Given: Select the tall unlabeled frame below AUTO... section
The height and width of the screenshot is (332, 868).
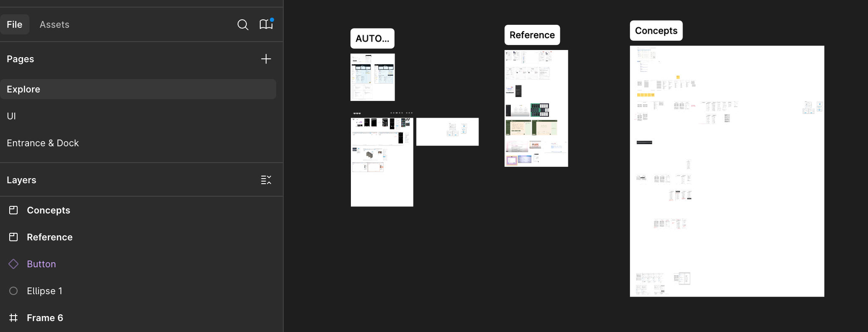Looking at the screenshot, I should pos(382,162).
